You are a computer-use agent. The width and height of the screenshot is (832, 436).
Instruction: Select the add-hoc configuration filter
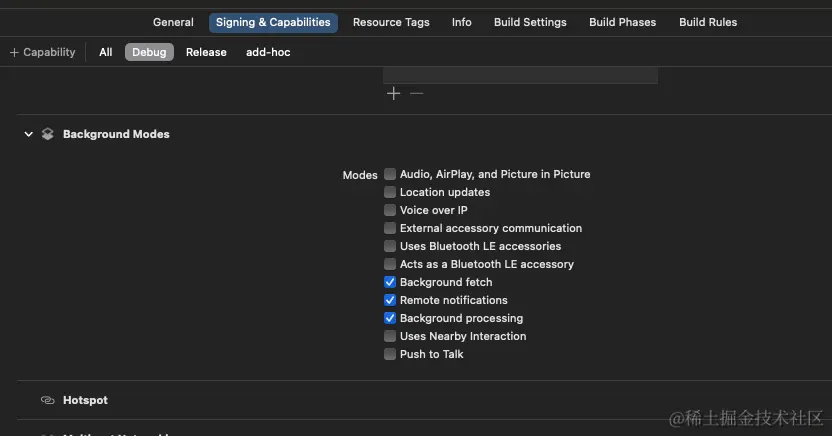268,52
